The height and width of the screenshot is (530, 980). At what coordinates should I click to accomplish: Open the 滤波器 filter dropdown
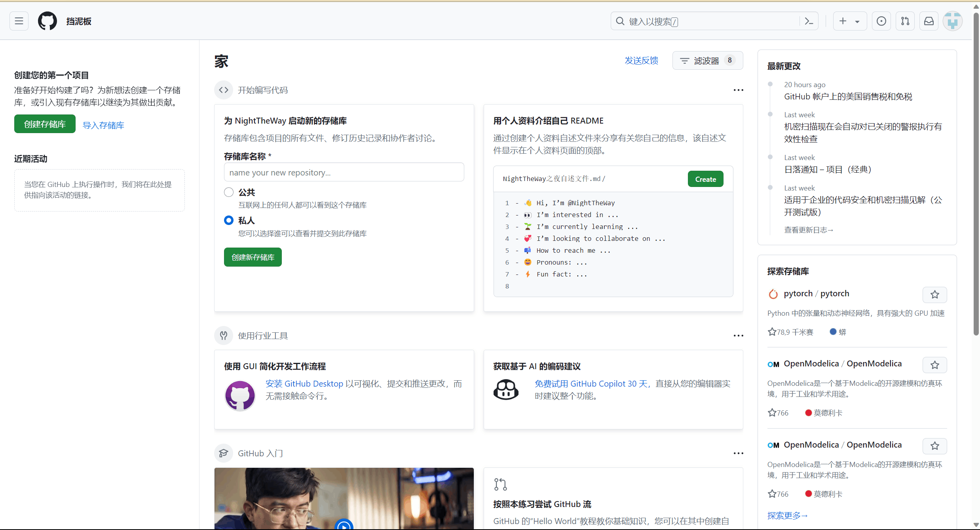pyautogui.click(x=707, y=61)
